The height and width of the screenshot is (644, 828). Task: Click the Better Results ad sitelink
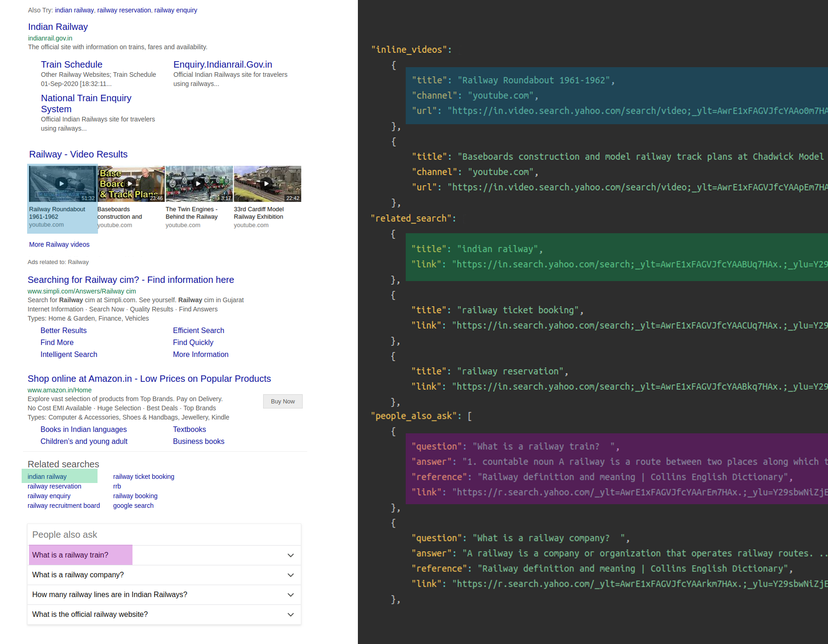63,330
